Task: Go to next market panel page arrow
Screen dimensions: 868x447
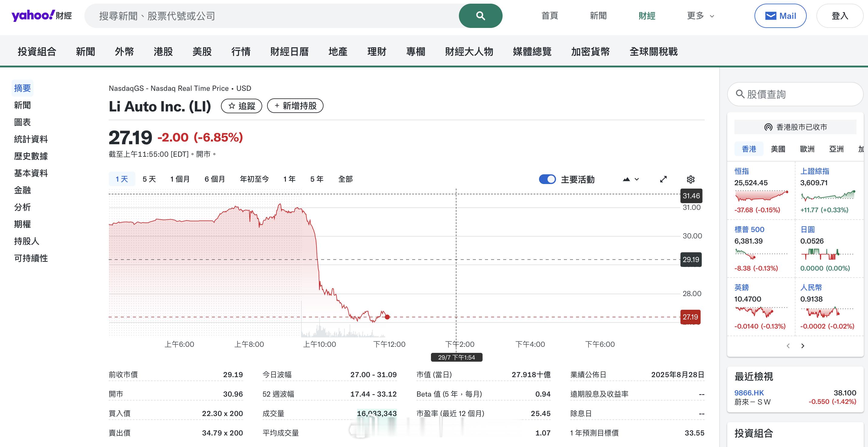Action: [803, 346]
